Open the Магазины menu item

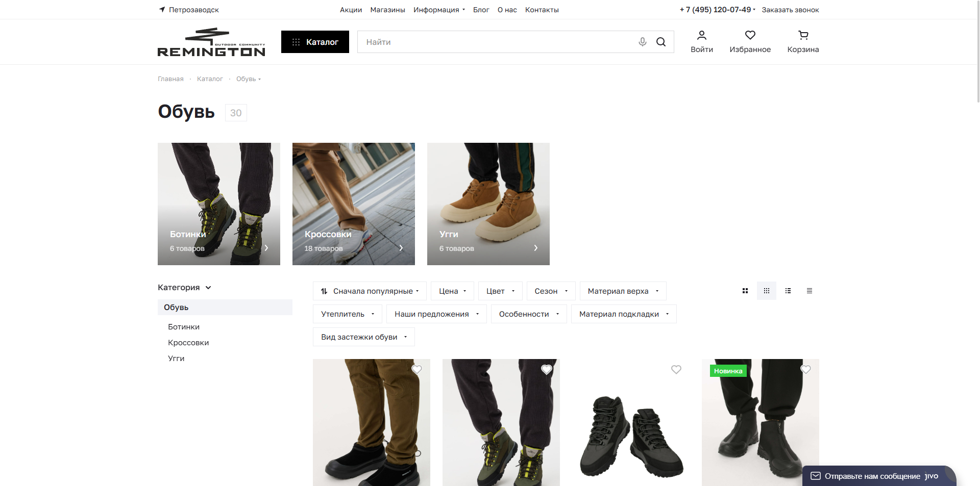coord(387,10)
